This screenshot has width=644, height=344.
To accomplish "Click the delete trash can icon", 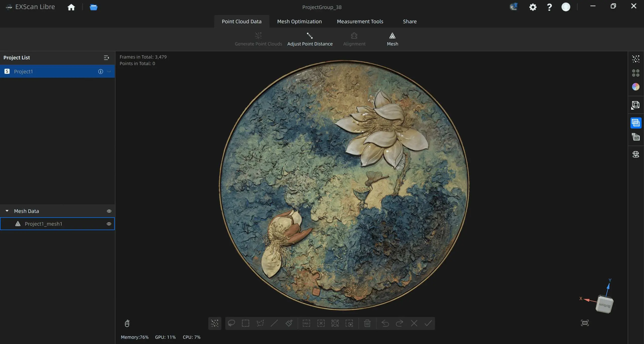I will pos(367,323).
